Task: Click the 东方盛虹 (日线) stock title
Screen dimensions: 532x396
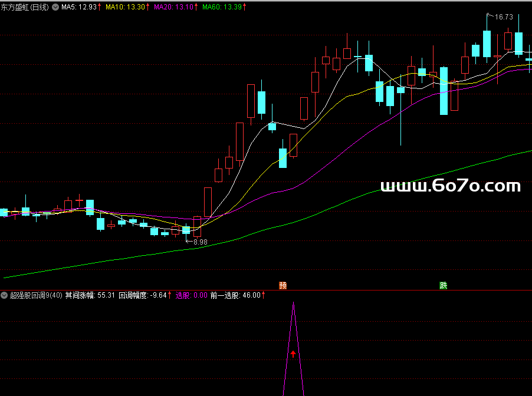Action: click(x=25, y=7)
